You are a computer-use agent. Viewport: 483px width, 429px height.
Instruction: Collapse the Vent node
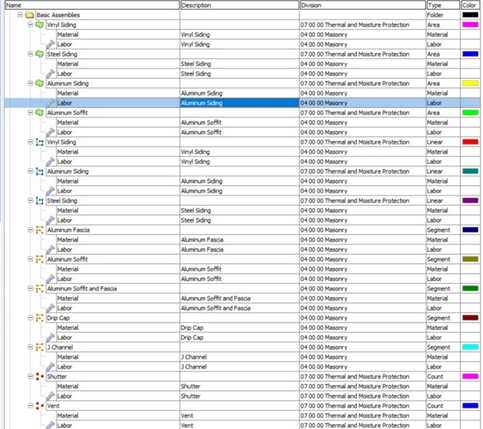pyautogui.click(x=30, y=406)
